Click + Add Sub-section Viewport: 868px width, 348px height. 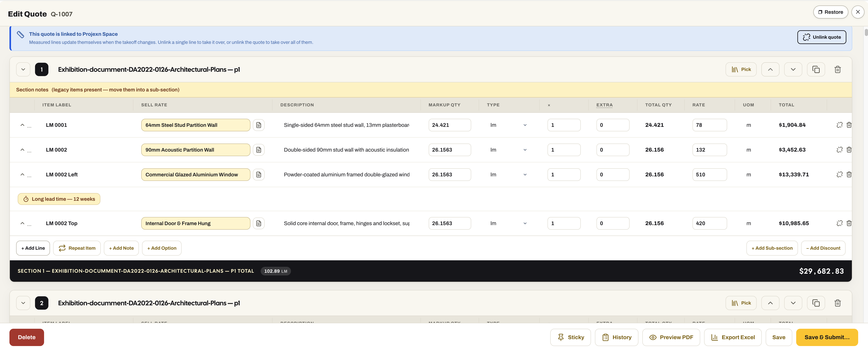pos(772,248)
